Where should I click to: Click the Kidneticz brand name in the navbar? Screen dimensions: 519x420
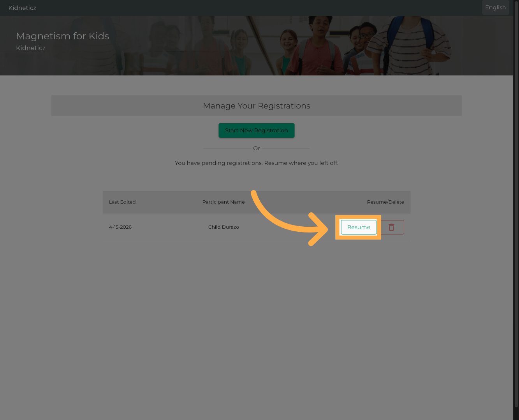pyautogui.click(x=22, y=8)
